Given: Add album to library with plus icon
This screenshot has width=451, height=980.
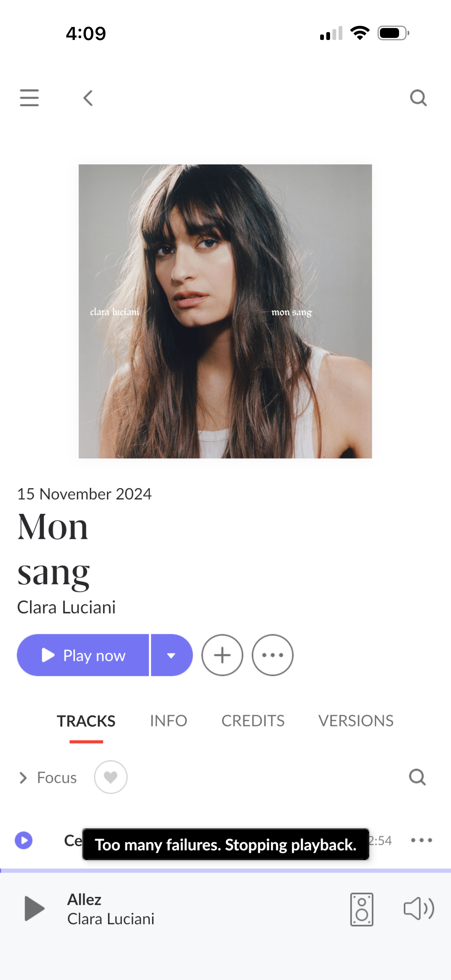Looking at the screenshot, I should (x=222, y=655).
